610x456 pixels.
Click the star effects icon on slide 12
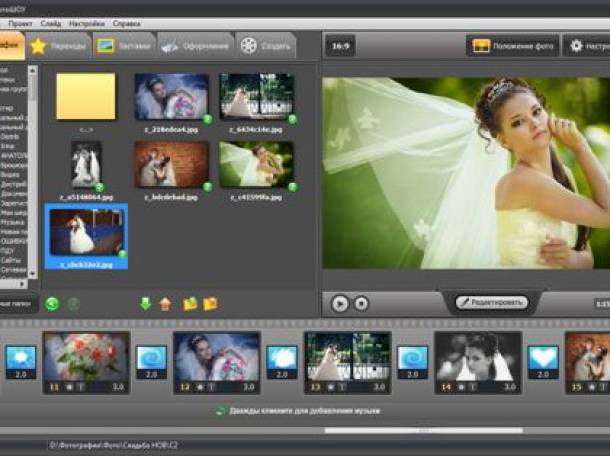point(200,387)
